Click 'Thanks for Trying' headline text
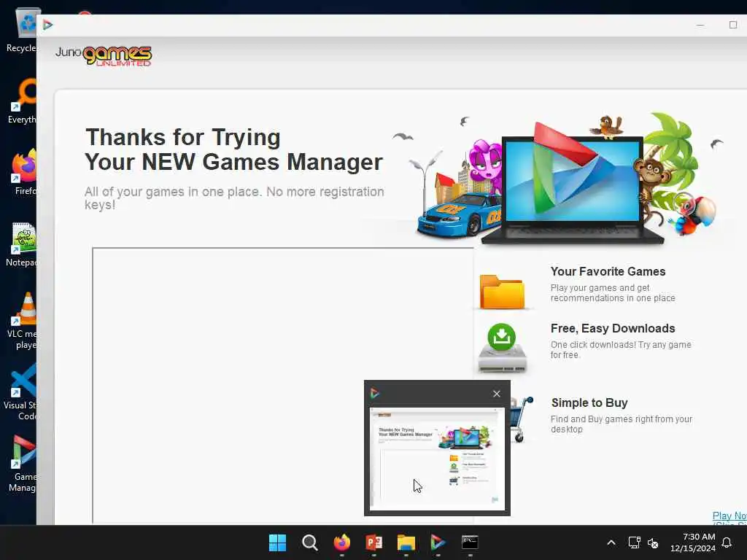The image size is (747, 560). [x=183, y=138]
